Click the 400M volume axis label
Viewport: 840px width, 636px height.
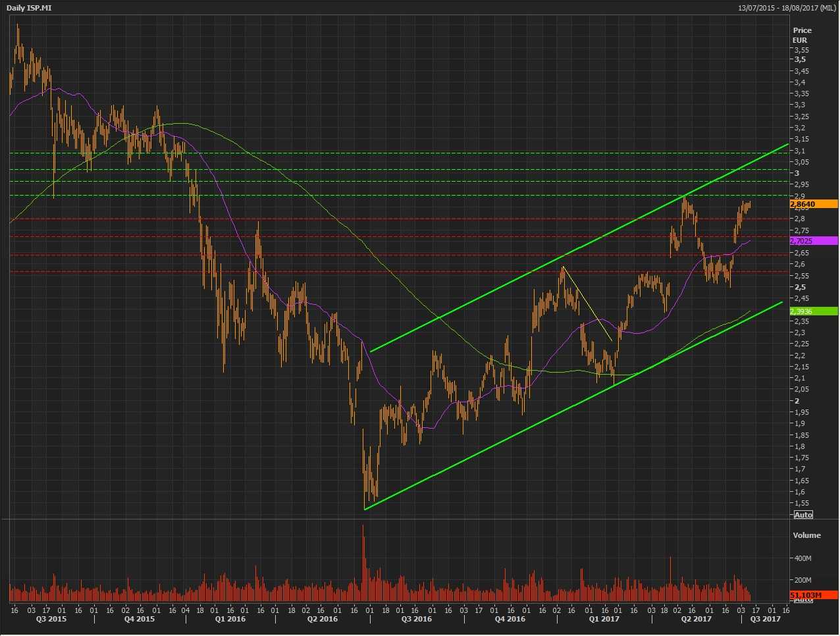(x=803, y=558)
